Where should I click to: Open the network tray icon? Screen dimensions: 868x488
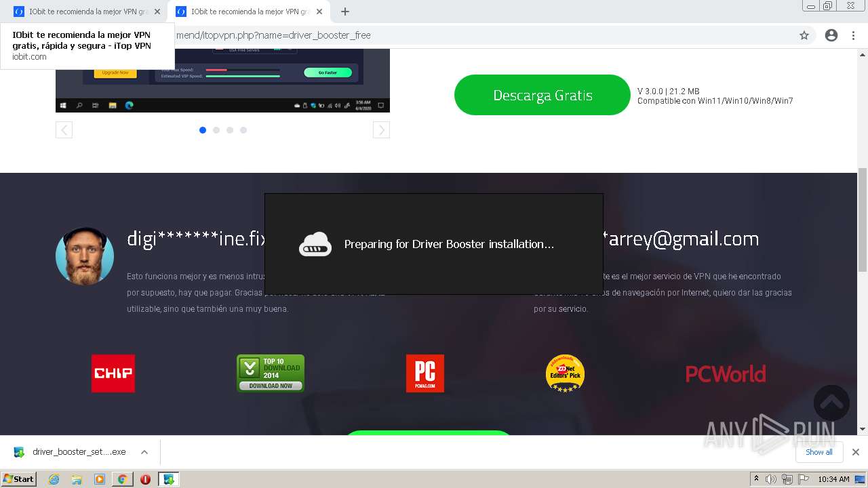click(787, 479)
